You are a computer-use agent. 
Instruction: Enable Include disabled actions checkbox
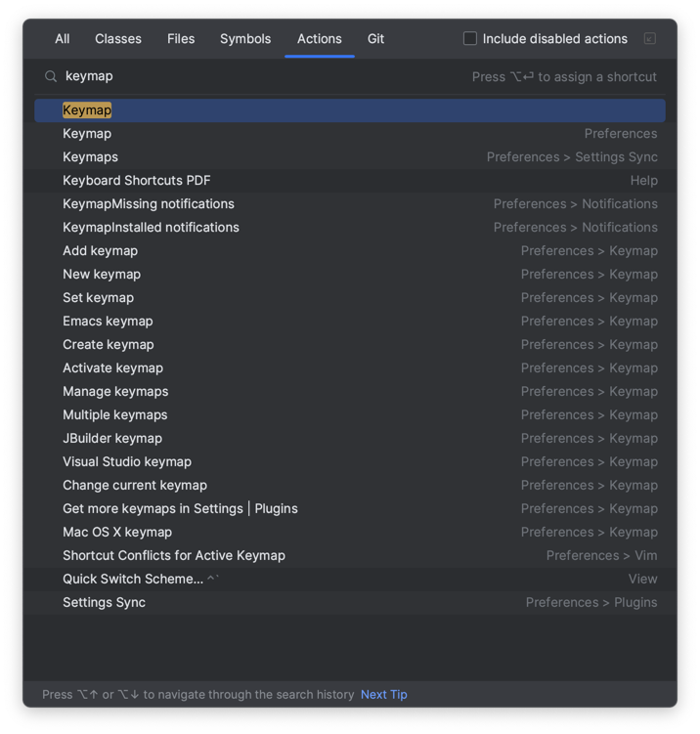pyautogui.click(x=469, y=38)
